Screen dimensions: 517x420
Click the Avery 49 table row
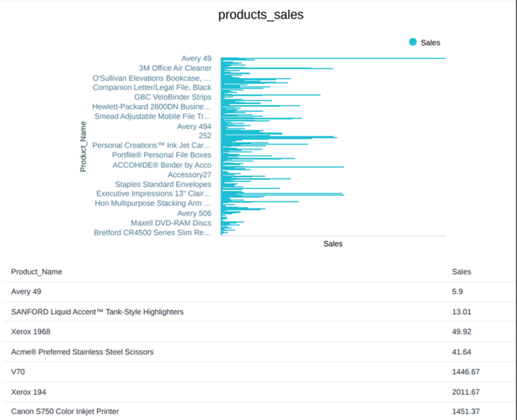258,292
